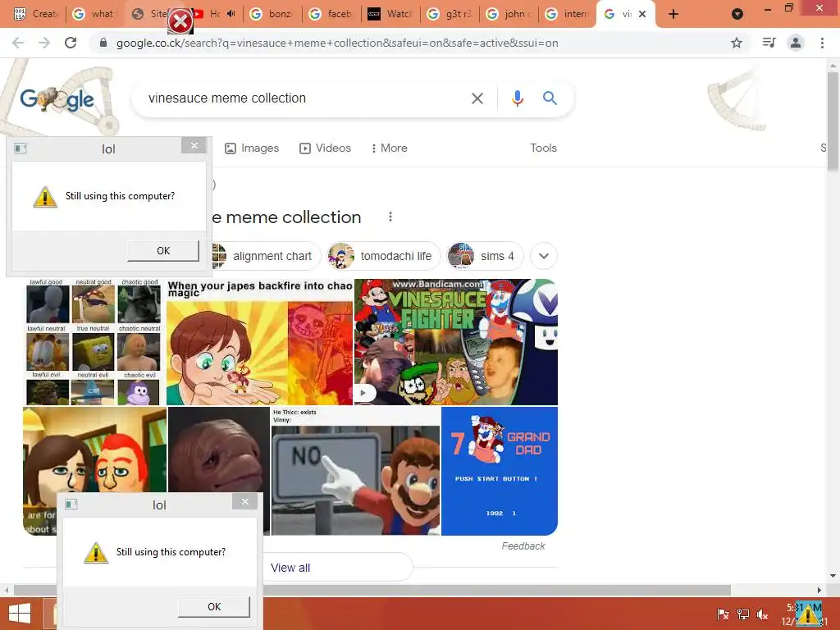View site info via the padlock icon
The image size is (840, 630).
[x=103, y=43]
